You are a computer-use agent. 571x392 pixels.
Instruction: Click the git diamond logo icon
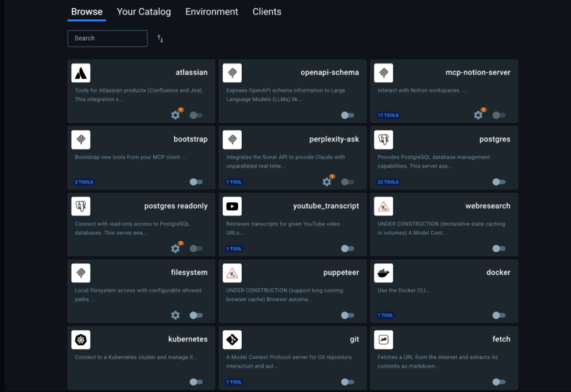click(x=231, y=339)
